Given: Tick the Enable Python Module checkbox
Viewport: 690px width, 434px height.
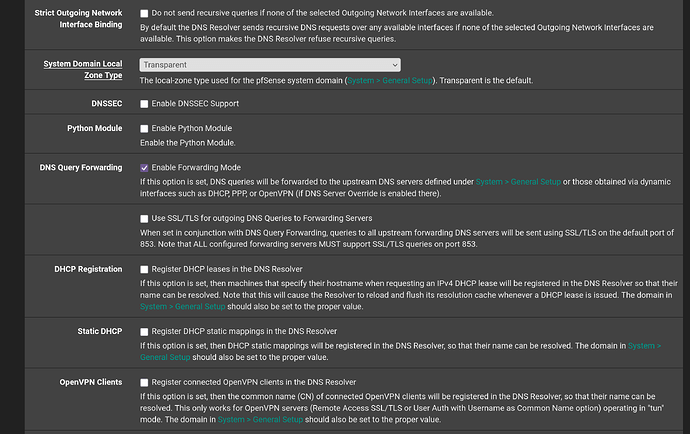Looking at the screenshot, I should coord(145,129).
